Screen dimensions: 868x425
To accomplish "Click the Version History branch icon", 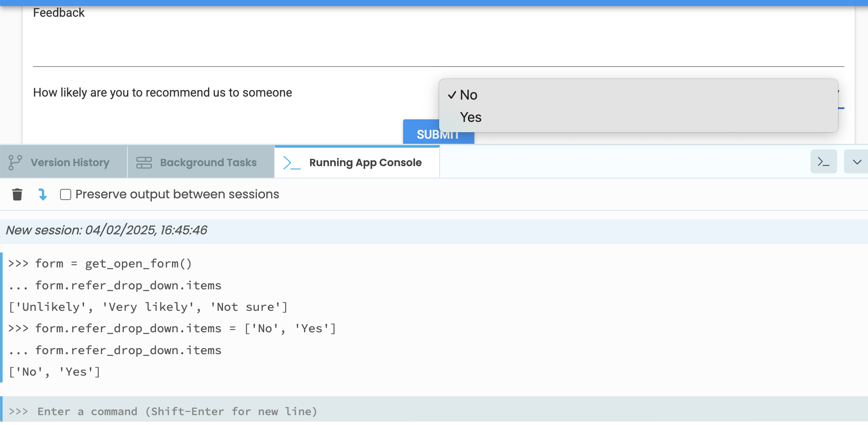I will (15, 163).
